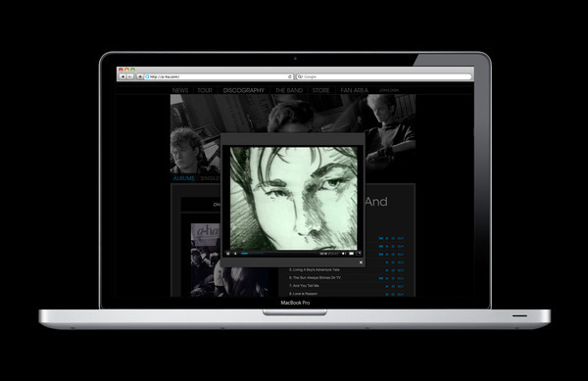The width and height of the screenshot is (588, 381).
Task: Go back with the browser back arrow
Action: click(122, 76)
